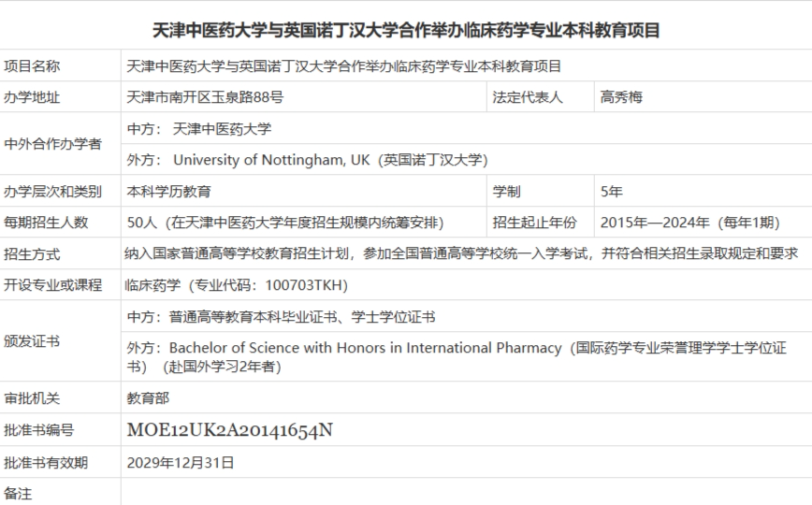Viewport: 812px width, 505px height.
Task: Select the 项目名称 label cell
Action: tap(32, 65)
